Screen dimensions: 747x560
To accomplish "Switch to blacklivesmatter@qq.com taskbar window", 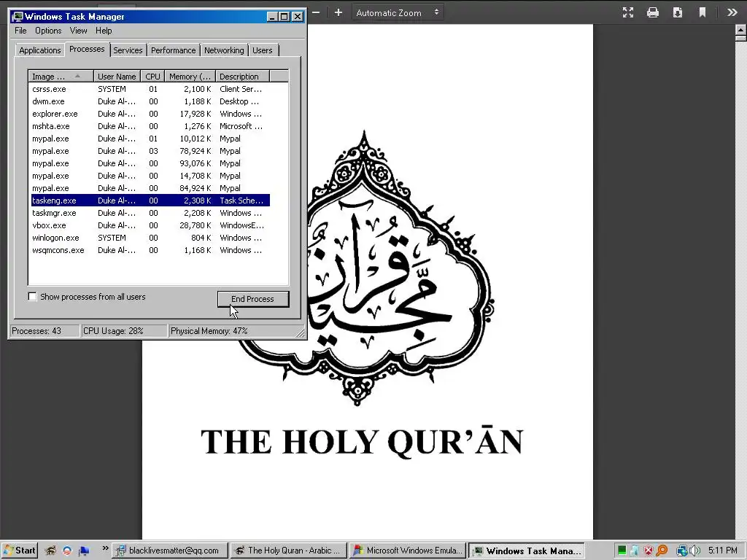I will tap(169, 551).
